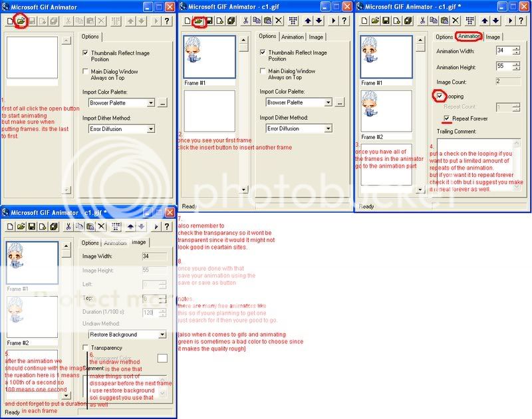Expand Import Dither Method dropdown in first window

[x=151, y=129]
